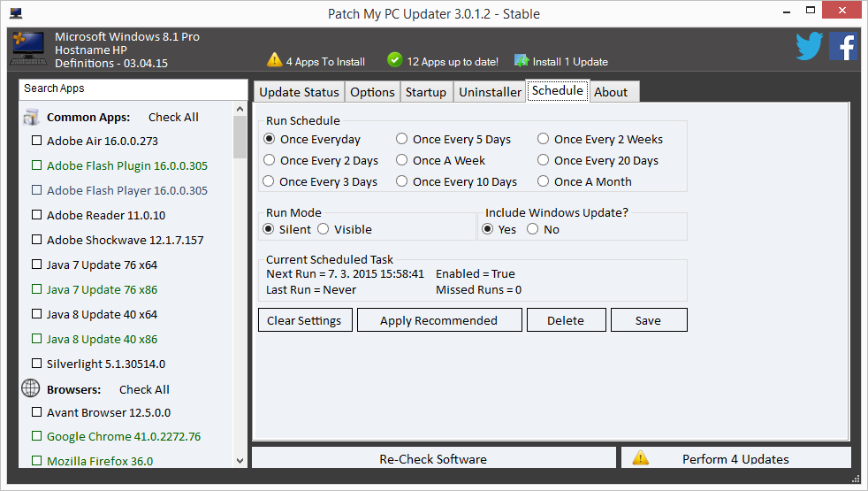Click the 'Missed Runs = 0' text
Image resolution: width=868 pixels, height=491 pixels.
point(478,289)
